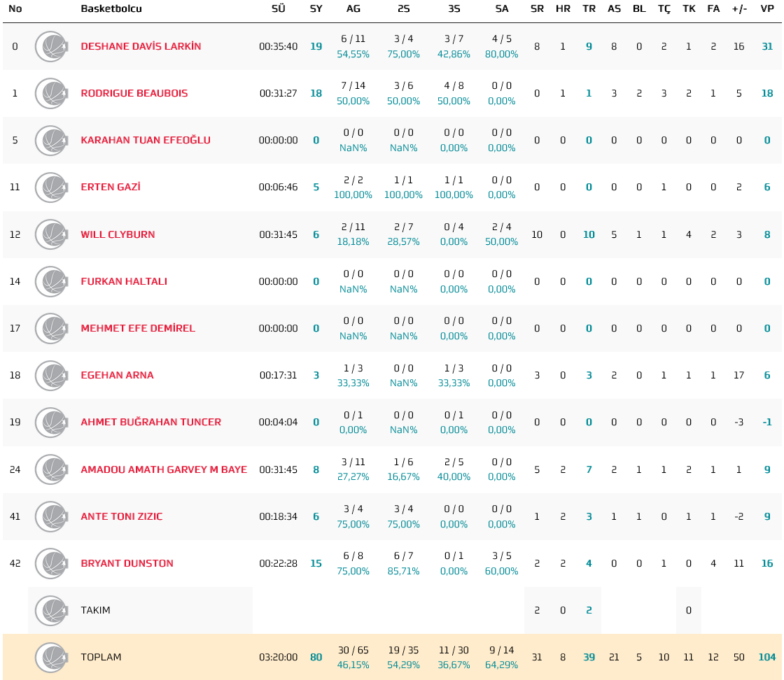784x680 pixels.
Task: Click the SÜ column header
Action: 278,8
